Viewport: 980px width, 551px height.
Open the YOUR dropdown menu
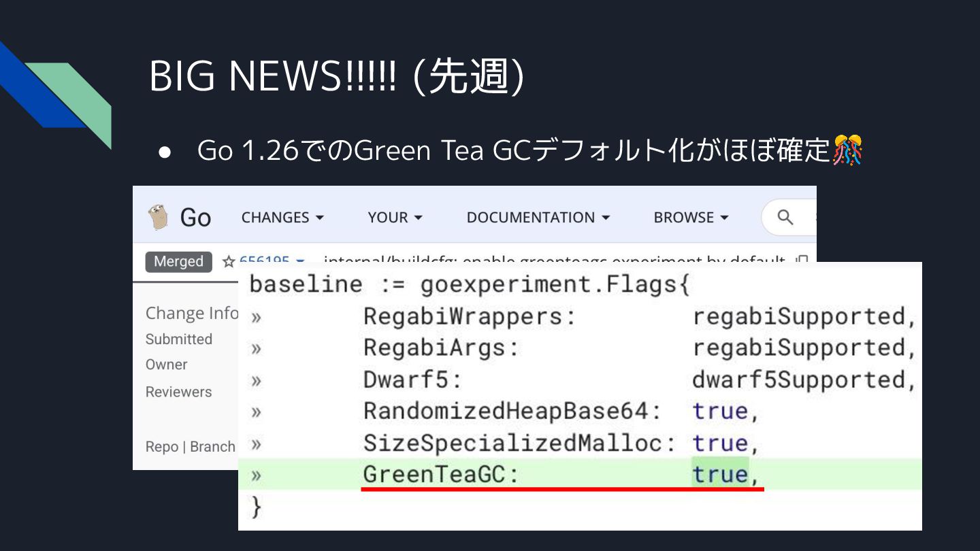click(395, 218)
